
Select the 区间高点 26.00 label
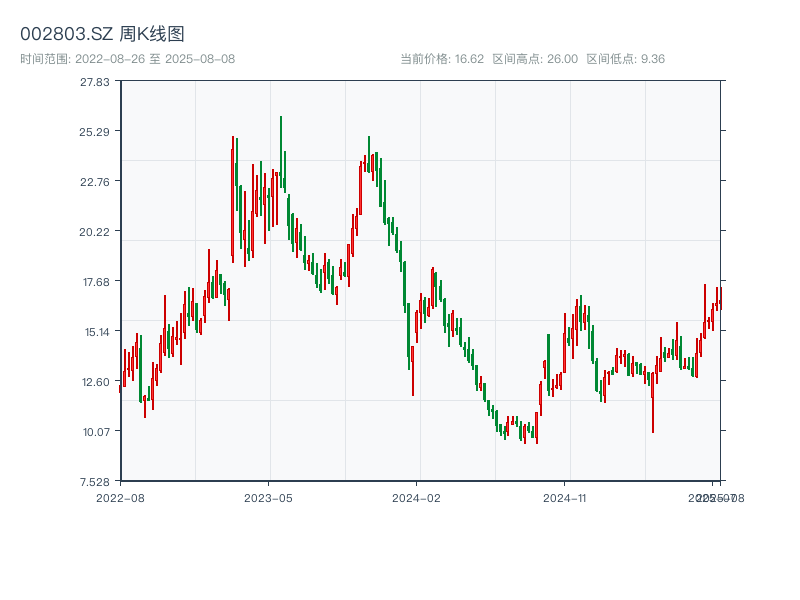535,59
